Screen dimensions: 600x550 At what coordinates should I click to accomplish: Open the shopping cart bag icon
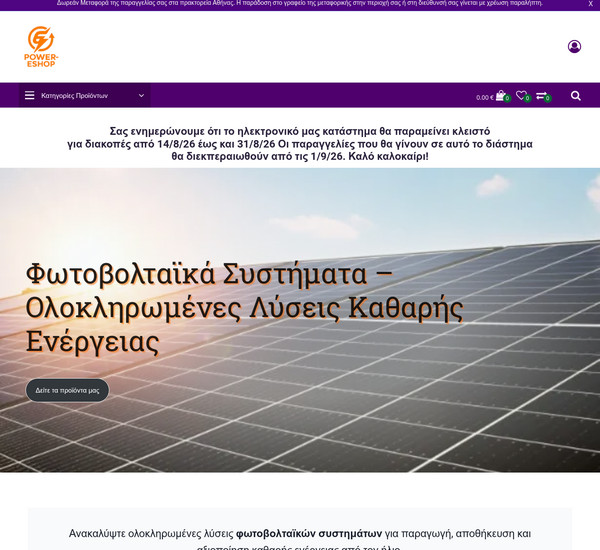(x=501, y=95)
